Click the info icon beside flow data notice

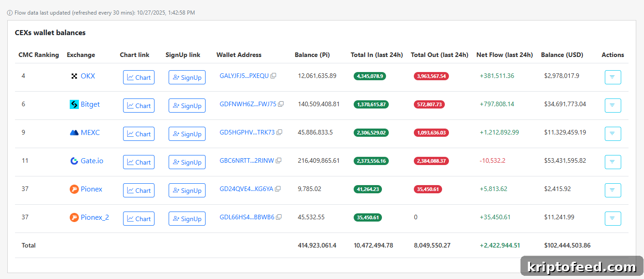click(x=10, y=13)
